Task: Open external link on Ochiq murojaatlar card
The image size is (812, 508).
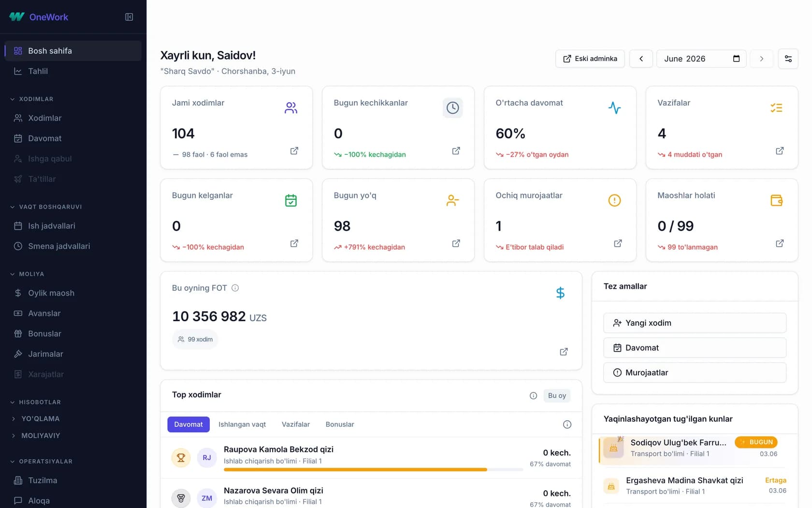Action: pyautogui.click(x=618, y=243)
